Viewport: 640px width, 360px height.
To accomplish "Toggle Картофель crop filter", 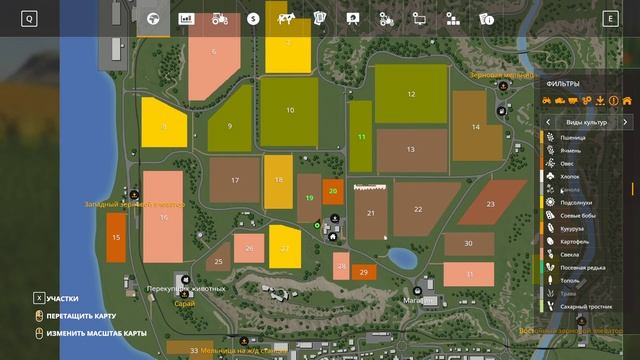I will pos(582,242).
